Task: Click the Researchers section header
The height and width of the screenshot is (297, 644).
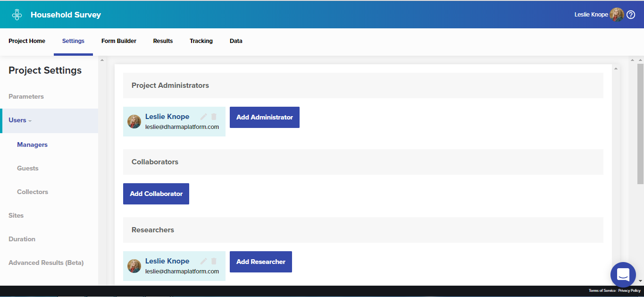Action: pos(363,230)
